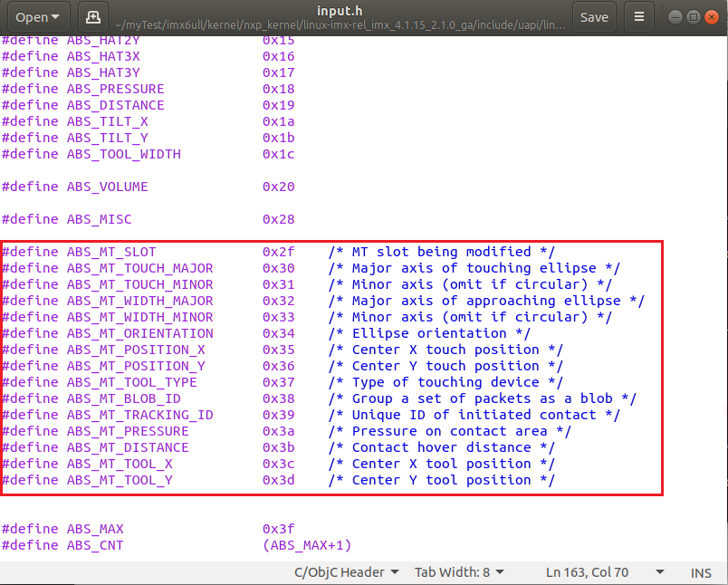Click the ABS_MT_TOUCH_MAJOR identifier
The height and width of the screenshot is (585, 728).
[x=139, y=268]
